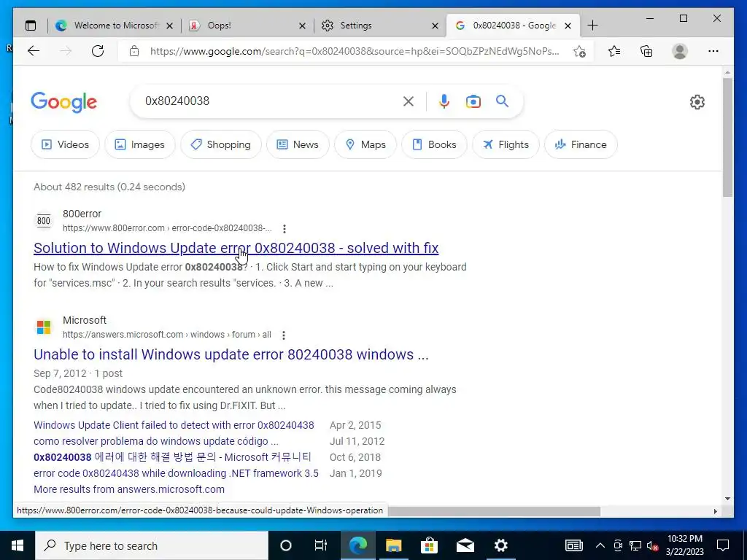
Task: Open network status tray icon
Action: (x=635, y=545)
